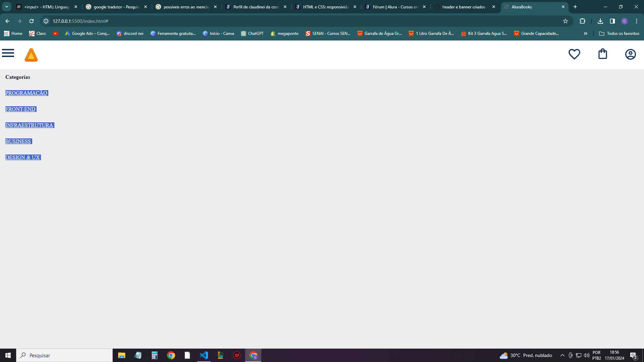Open the user profile icon
The image size is (644, 362).
click(x=631, y=54)
